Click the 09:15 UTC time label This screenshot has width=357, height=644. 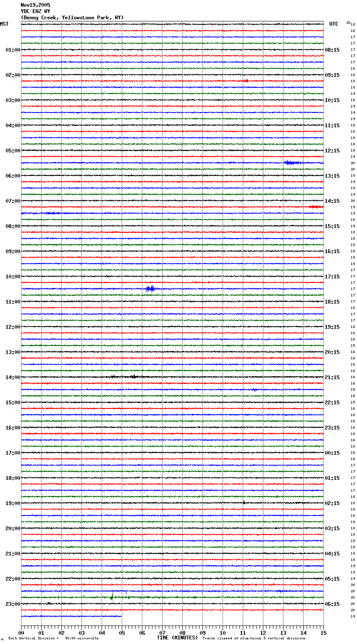(x=332, y=75)
